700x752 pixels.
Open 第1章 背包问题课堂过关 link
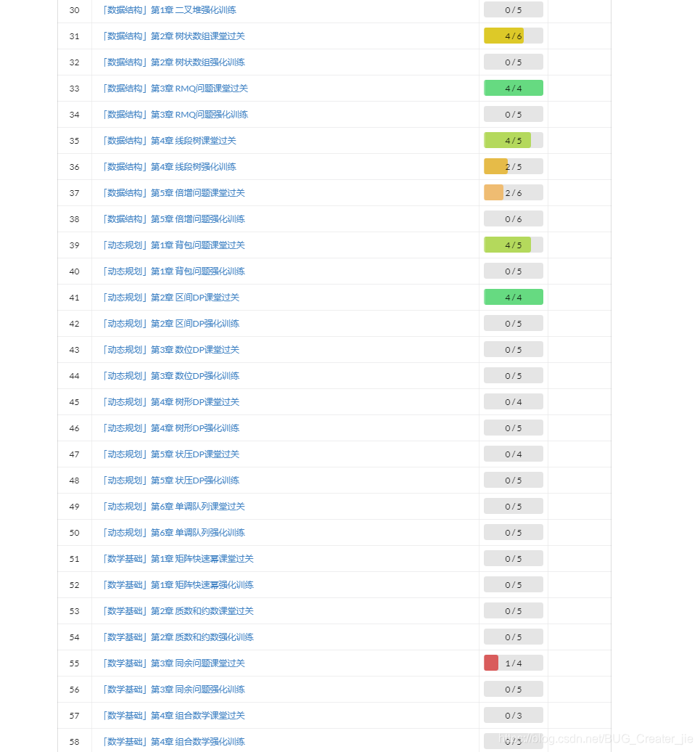pyautogui.click(x=174, y=245)
